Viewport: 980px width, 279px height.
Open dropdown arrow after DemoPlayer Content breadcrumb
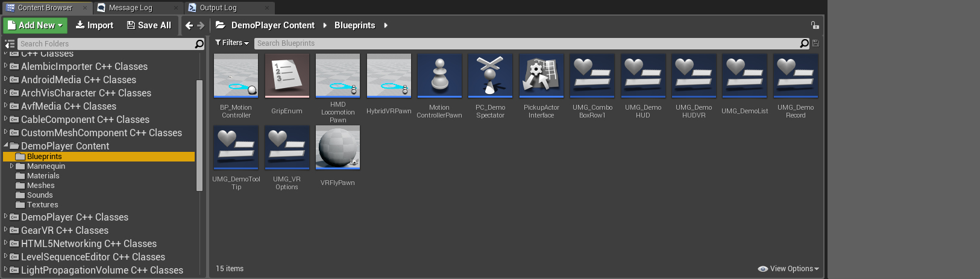pos(325,25)
